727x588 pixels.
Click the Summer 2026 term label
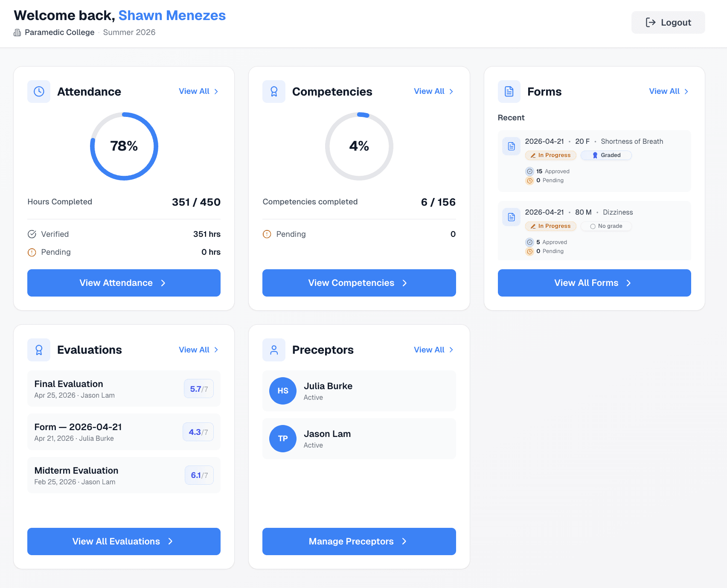(129, 32)
